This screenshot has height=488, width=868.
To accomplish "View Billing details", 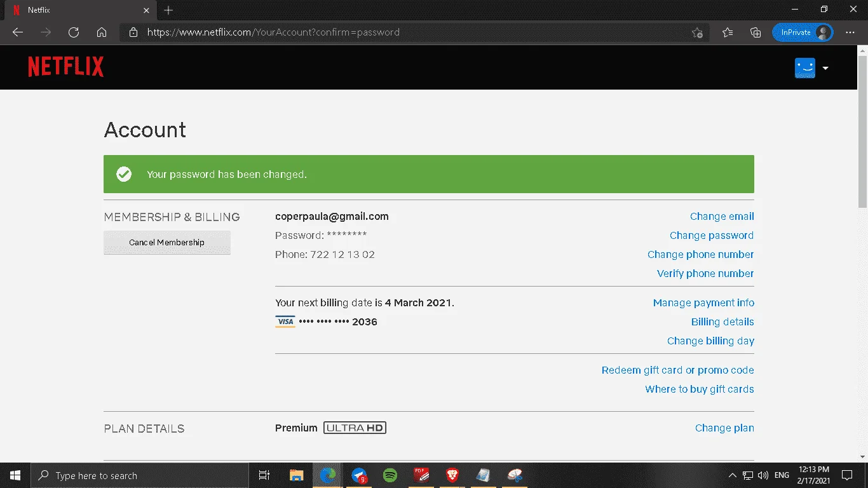I will click(x=722, y=322).
